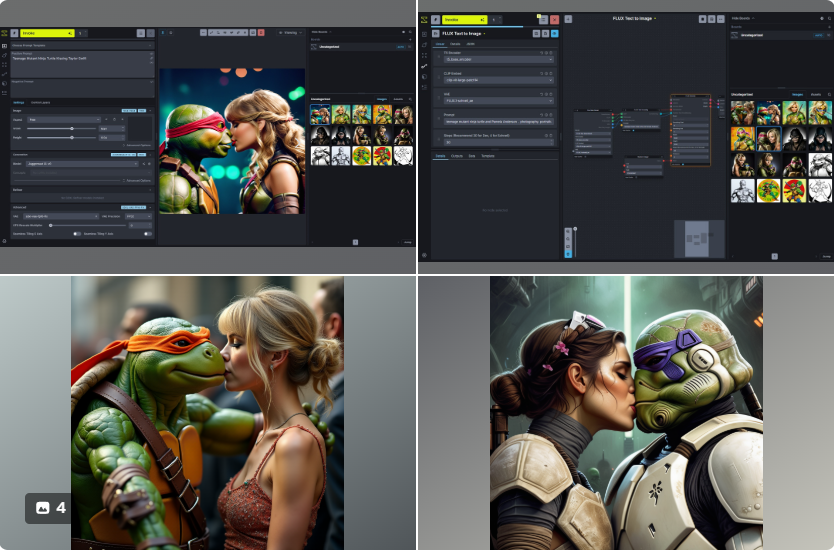Open the CLIP Embed dropdown
Screen dimensions: 834x550
(498, 80)
